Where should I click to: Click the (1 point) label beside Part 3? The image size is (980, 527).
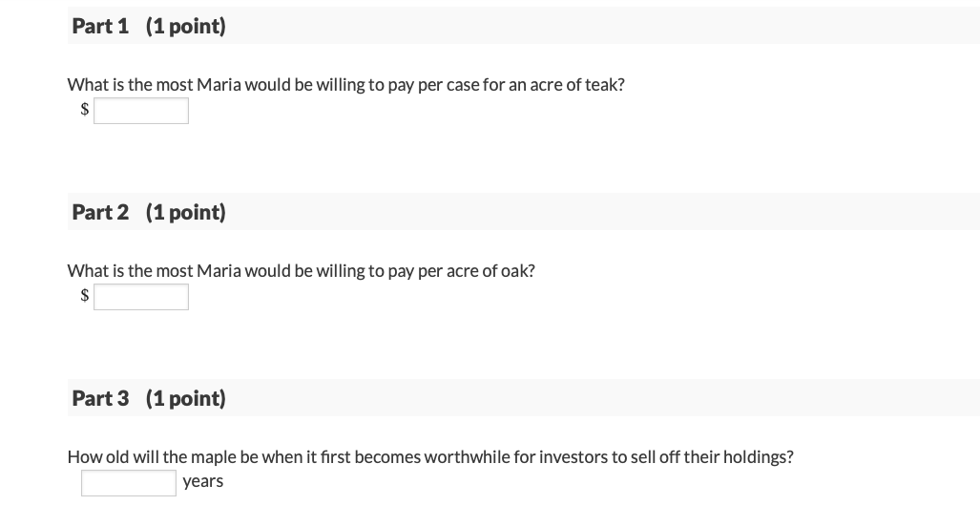186,398
